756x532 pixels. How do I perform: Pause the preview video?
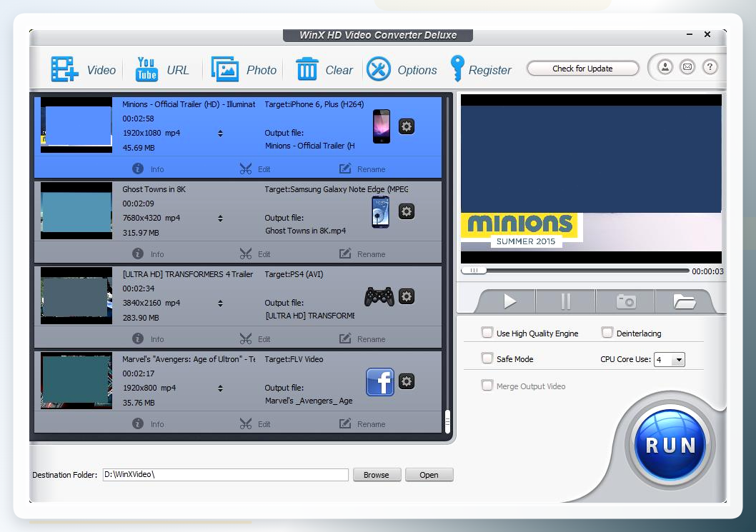(565, 301)
